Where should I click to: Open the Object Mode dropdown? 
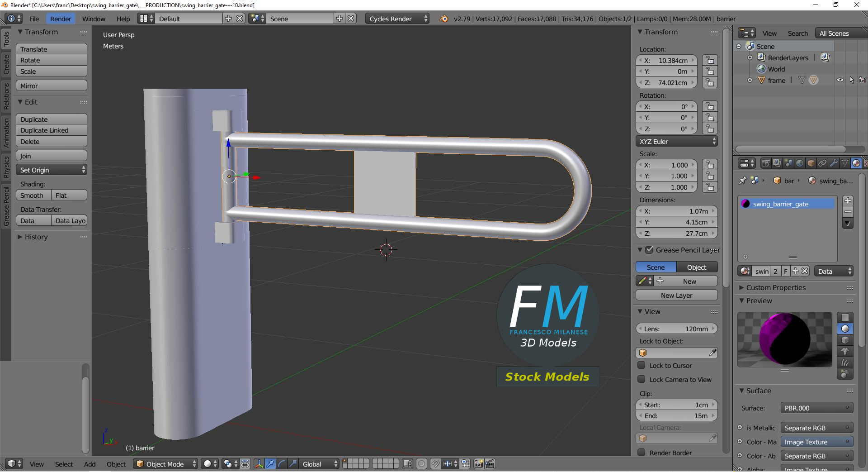point(166,464)
